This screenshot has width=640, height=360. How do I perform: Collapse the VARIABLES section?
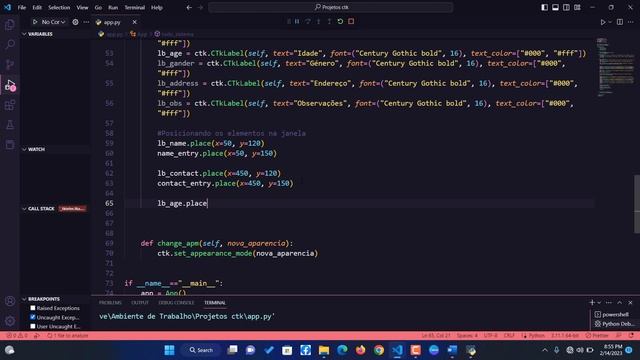pos(24,34)
